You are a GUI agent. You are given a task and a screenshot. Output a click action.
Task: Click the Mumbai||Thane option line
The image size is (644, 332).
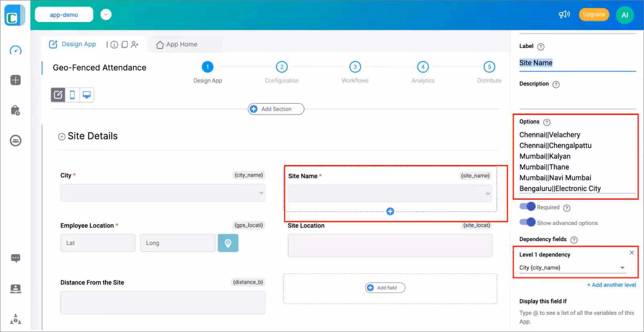click(544, 167)
